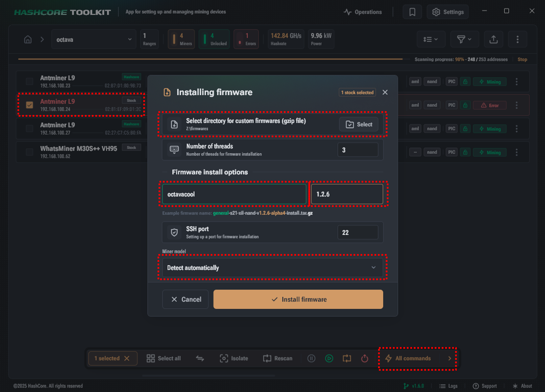545x392 pixels.
Task: Uncheck the Antminer L9 192.168.100.24 checkbox
Action: (30, 105)
